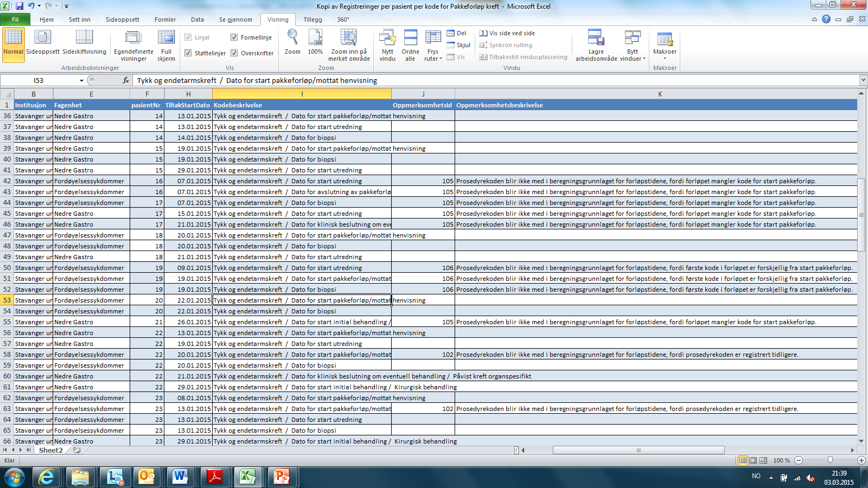
Task: Select Normal view icon in status bar
Action: 743,460
